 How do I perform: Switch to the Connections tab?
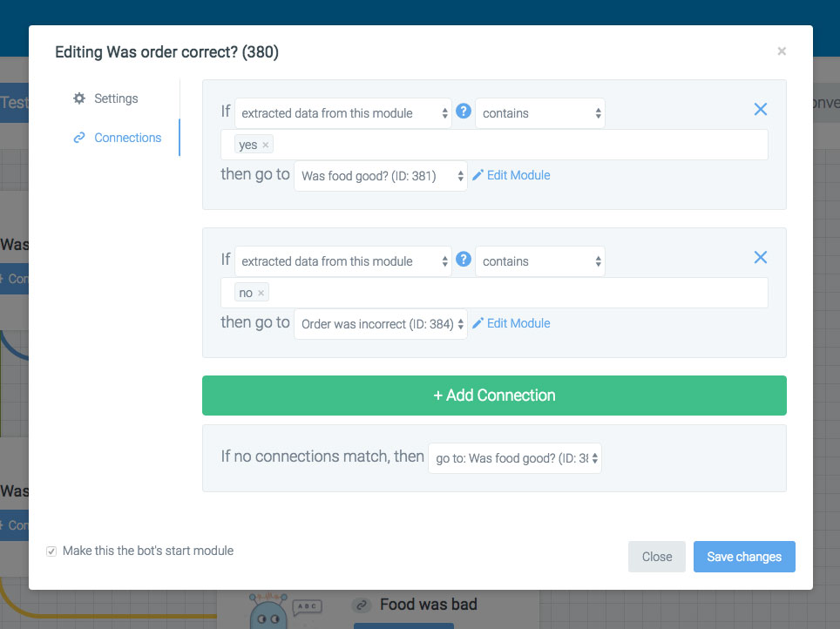(117, 138)
